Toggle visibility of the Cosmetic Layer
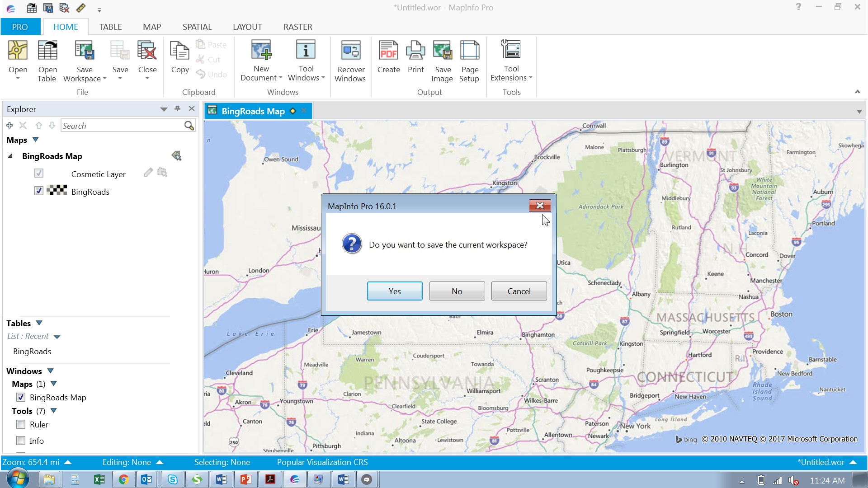This screenshot has height=488, width=868. 39,173
